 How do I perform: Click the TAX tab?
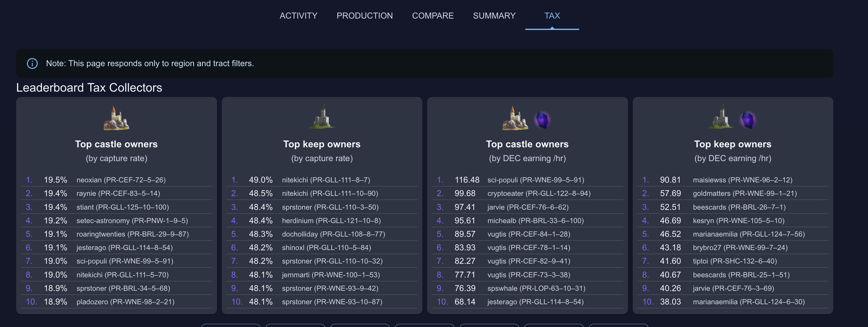552,16
